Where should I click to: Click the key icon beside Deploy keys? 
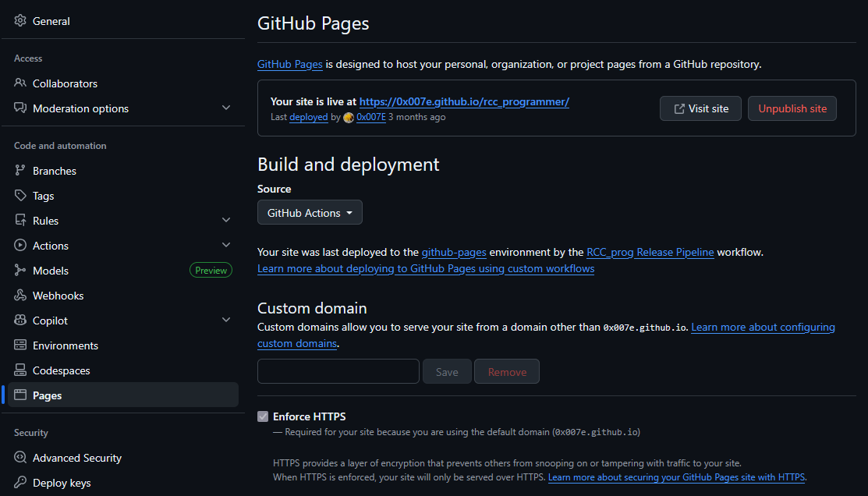(x=20, y=482)
